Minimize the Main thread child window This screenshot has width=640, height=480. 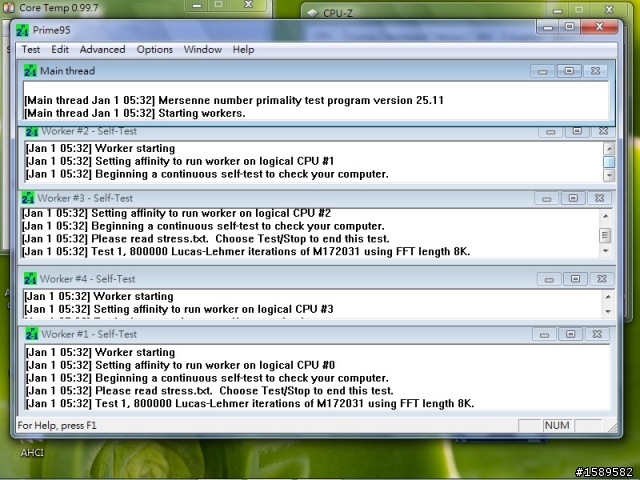pos(542,71)
